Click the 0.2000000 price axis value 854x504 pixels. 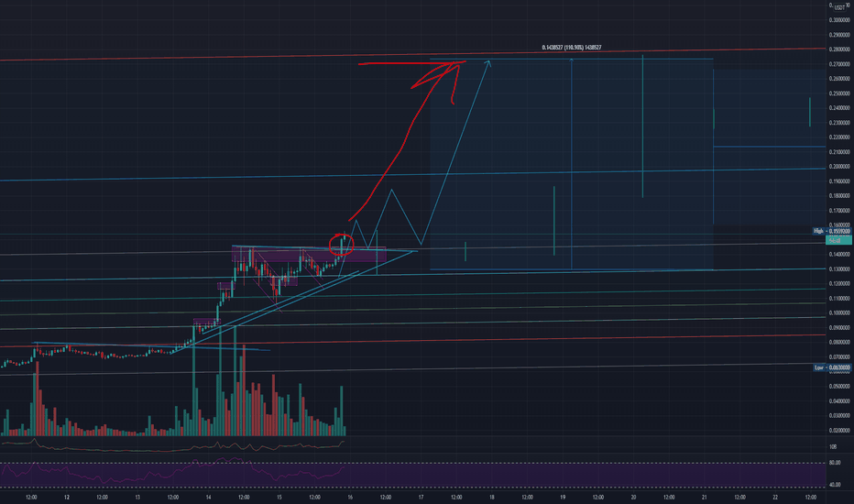pos(839,167)
